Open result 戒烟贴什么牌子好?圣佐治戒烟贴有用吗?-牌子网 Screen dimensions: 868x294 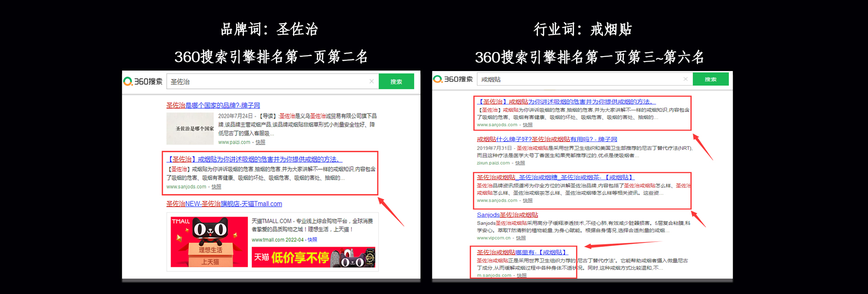pyautogui.click(x=547, y=139)
